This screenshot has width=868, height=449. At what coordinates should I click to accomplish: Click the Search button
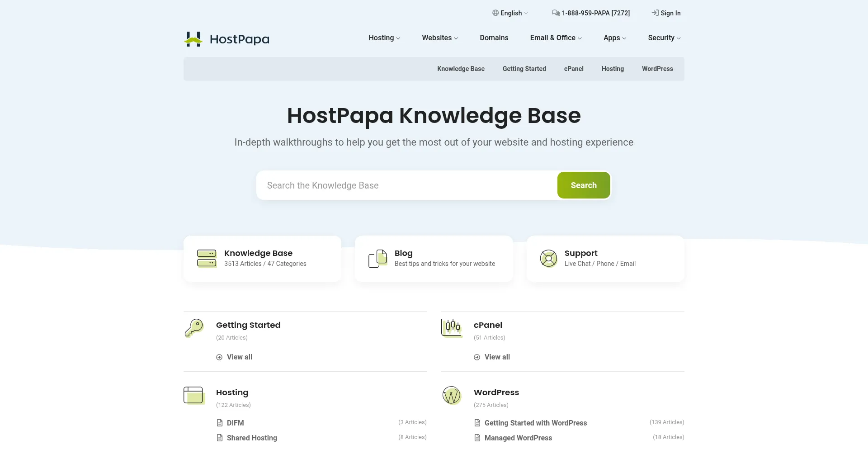coord(584,185)
